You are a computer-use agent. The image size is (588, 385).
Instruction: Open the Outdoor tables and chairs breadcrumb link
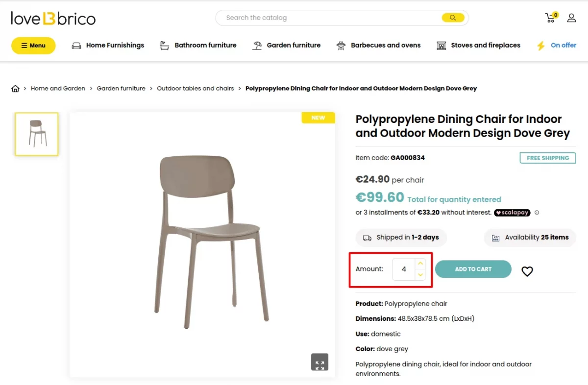coord(195,88)
